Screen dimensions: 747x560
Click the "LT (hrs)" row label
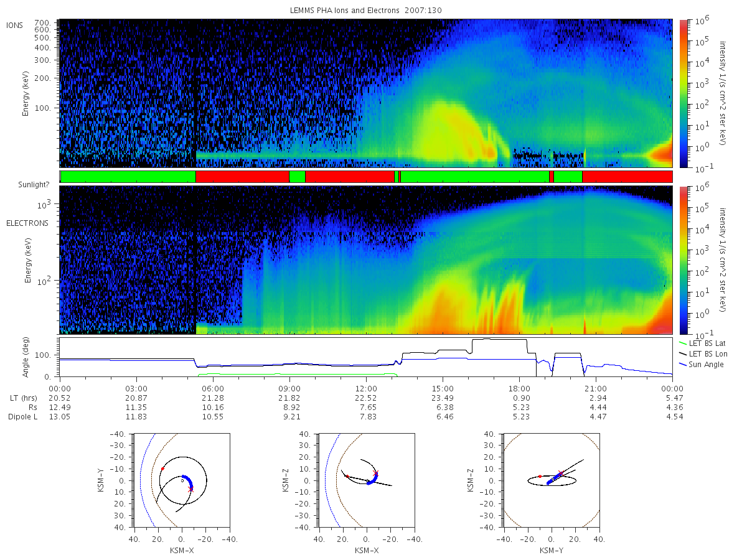(x=22, y=398)
